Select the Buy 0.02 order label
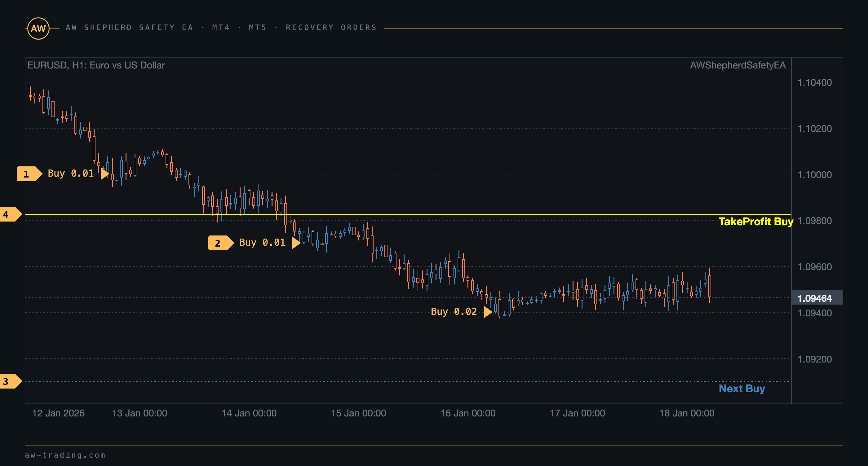The image size is (868, 466). tap(454, 312)
